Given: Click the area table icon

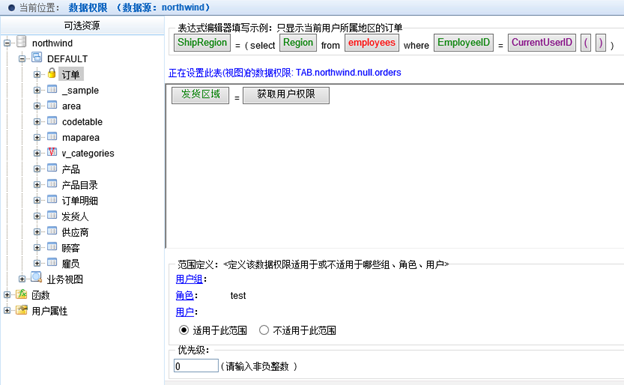Looking at the screenshot, I should tap(52, 105).
